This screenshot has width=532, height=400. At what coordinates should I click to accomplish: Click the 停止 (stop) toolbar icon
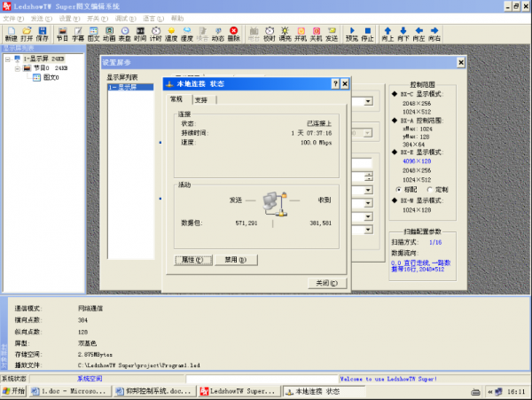pyautogui.click(x=367, y=35)
